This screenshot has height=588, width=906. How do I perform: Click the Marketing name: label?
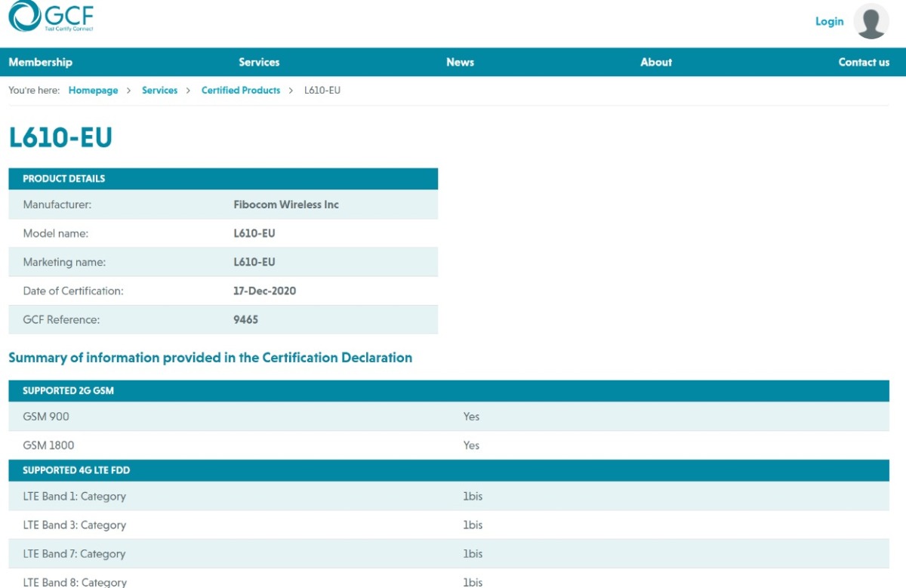(64, 262)
